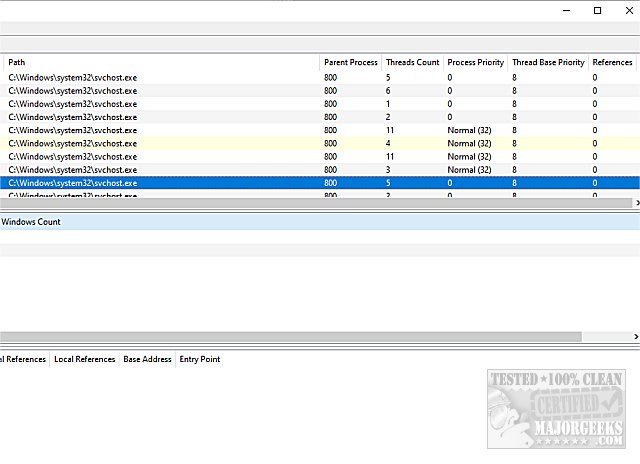Sort by the Threads Count column header

tap(412, 62)
